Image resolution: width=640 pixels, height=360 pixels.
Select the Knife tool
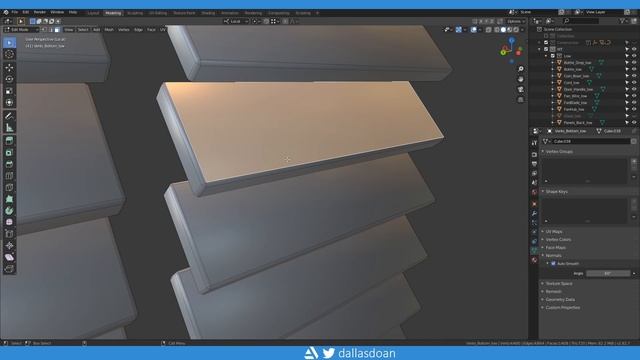[x=9, y=188]
